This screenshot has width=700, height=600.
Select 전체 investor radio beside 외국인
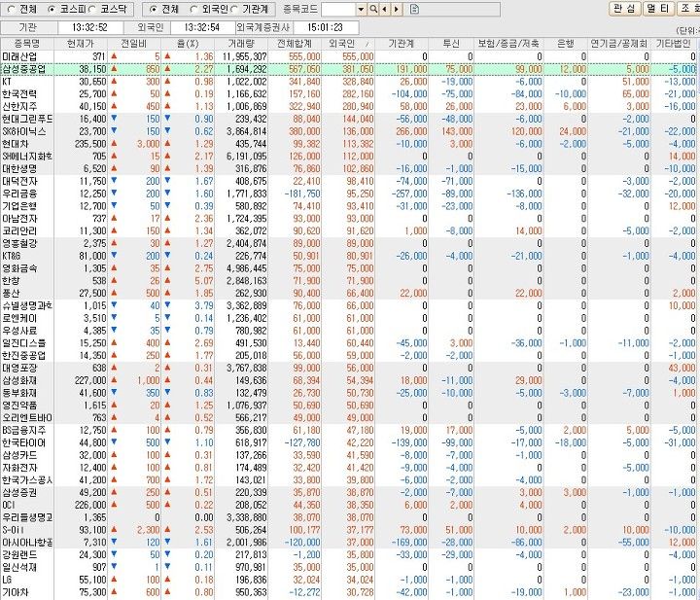[154, 9]
